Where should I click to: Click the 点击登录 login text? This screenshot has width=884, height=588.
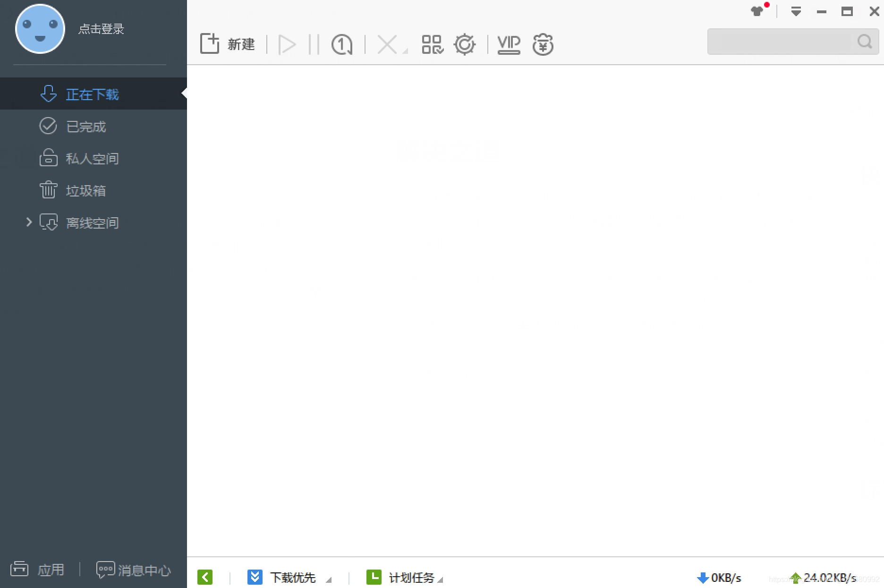click(x=101, y=29)
